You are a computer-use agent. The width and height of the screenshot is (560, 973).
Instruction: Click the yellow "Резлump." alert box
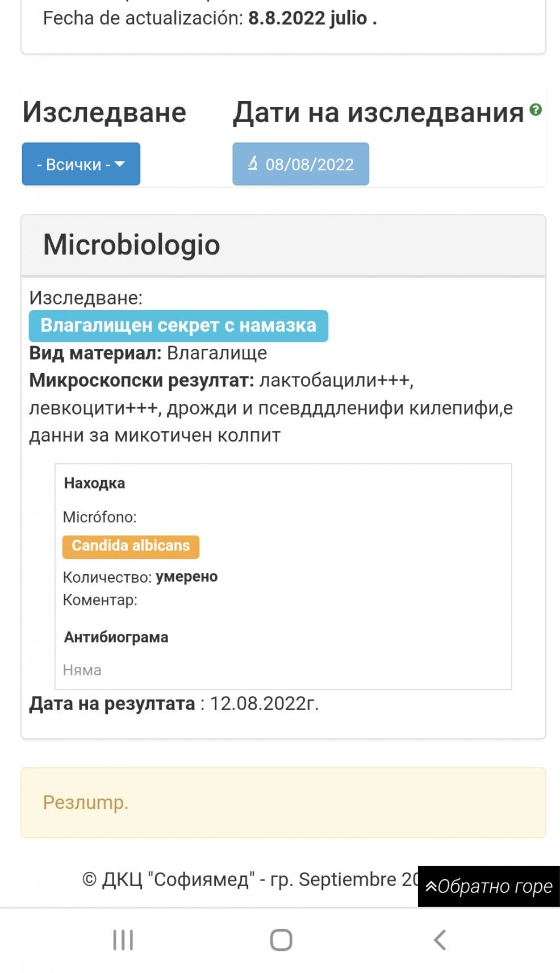[x=283, y=803]
